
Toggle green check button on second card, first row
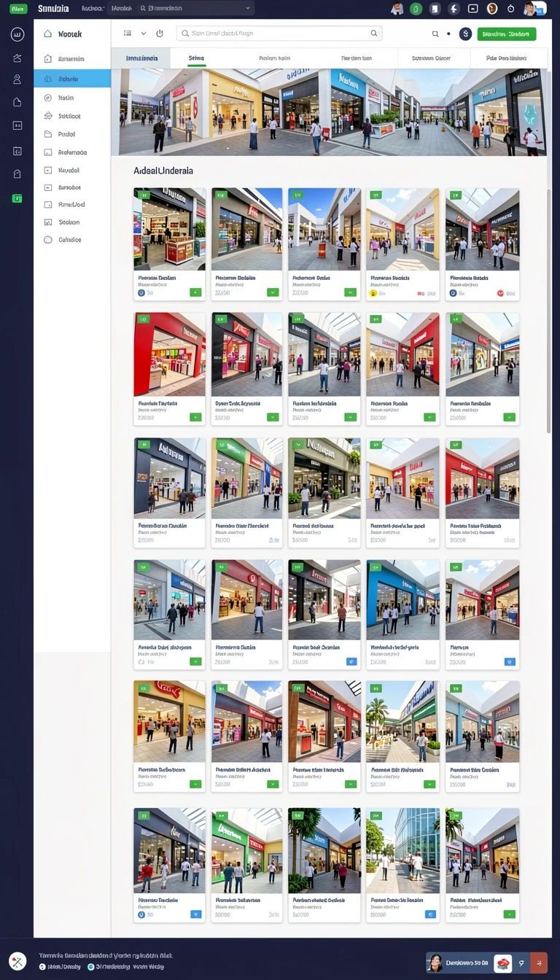pos(273,292)
